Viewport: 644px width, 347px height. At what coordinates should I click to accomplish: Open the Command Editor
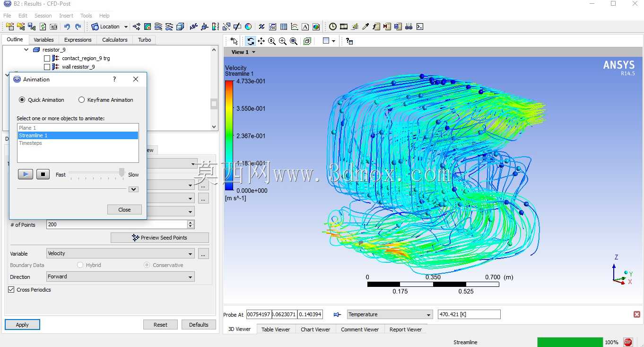tap(420, 27)
